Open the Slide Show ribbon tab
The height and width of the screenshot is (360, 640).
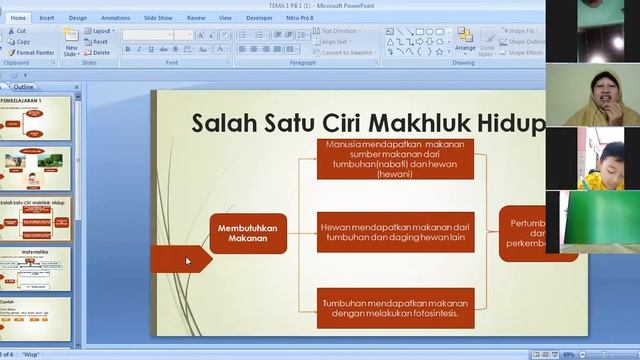(x=158, y=18)
